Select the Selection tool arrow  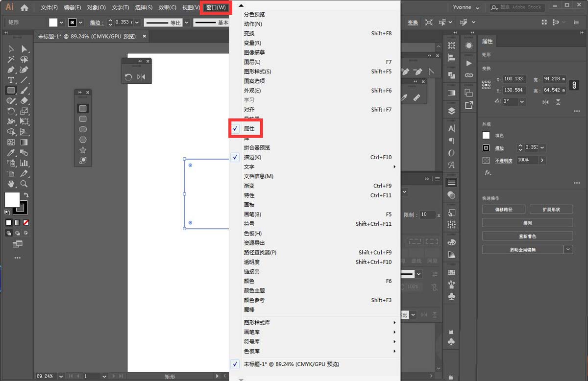11,49
